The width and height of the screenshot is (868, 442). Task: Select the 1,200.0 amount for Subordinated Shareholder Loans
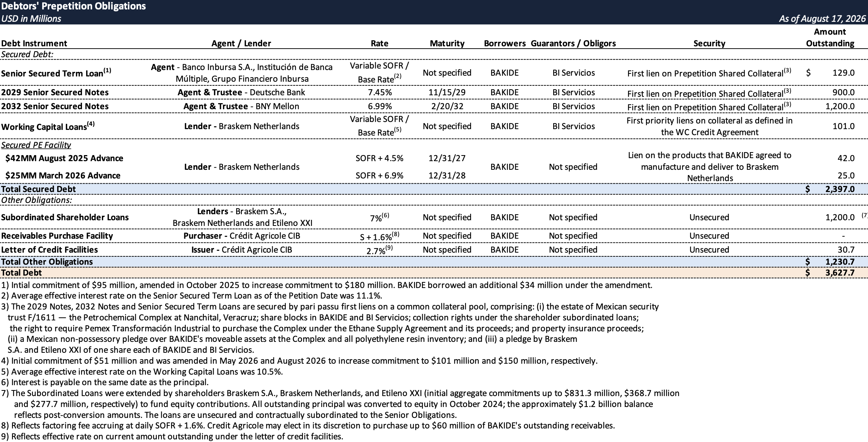pos(840,217)
